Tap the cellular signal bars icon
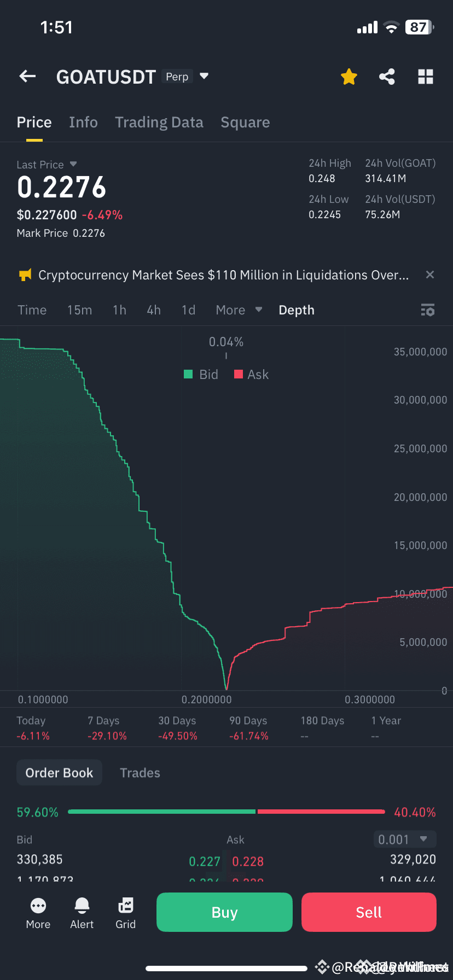 point(367,27)
